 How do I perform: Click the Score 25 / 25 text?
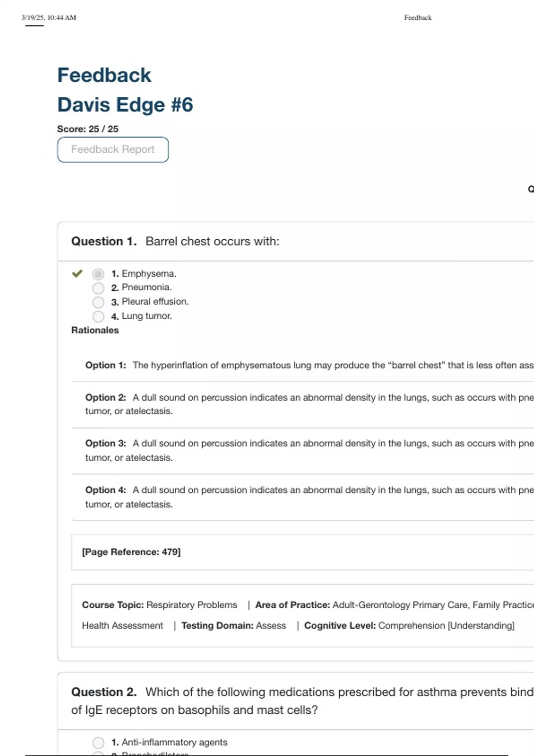click(88, 129)
